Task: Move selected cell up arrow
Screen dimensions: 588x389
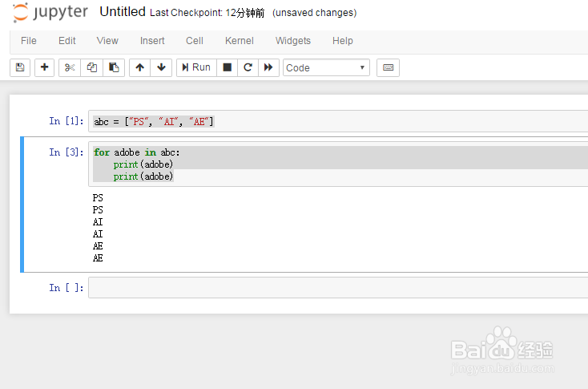Action: point(140,67)
